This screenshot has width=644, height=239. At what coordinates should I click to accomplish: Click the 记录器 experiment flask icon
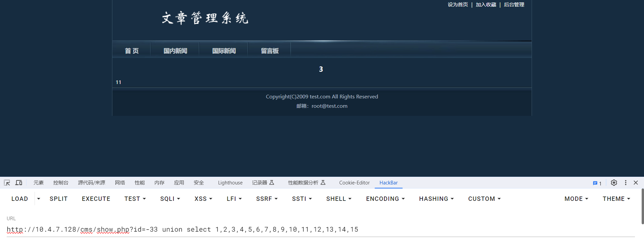(x=272, y=182)
